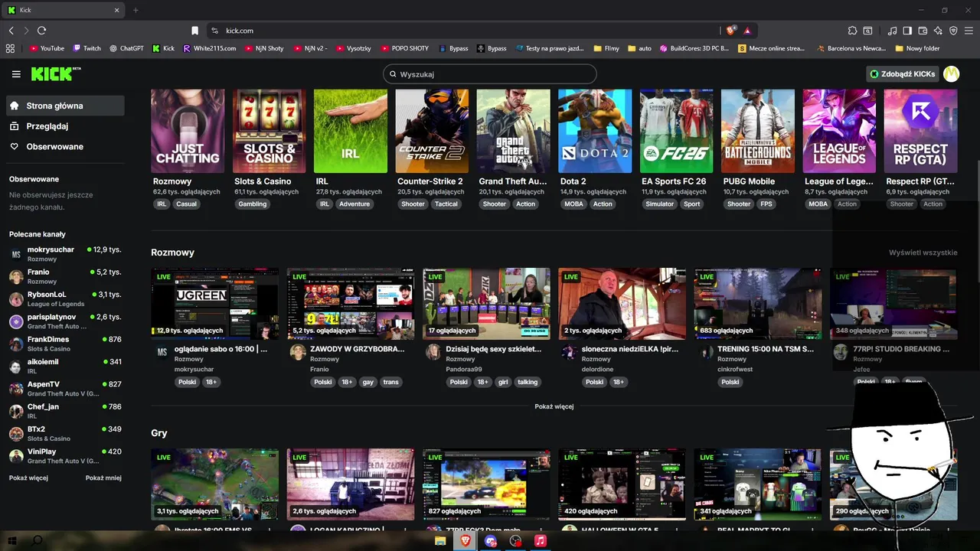This screenshot has width=980, height=551.
Task: Open the Dota 2 category thumbnail
Action: pos(595,131)
